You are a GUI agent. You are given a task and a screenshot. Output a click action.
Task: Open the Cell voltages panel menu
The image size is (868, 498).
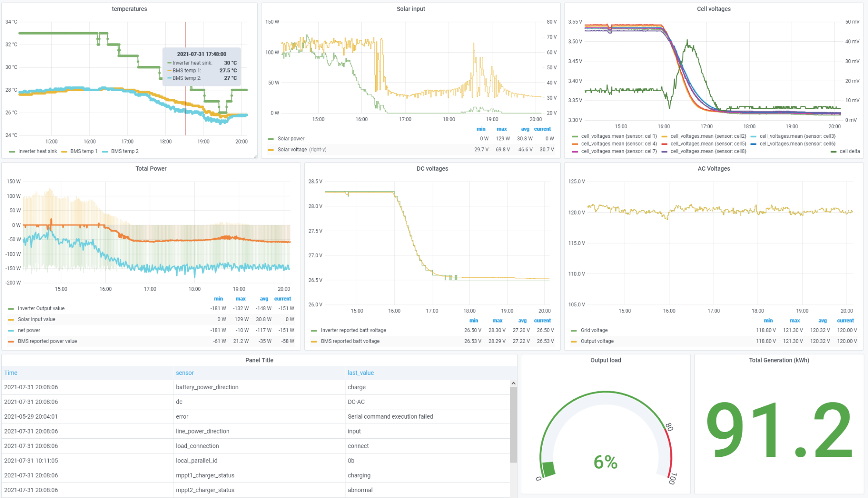point(714,9)
